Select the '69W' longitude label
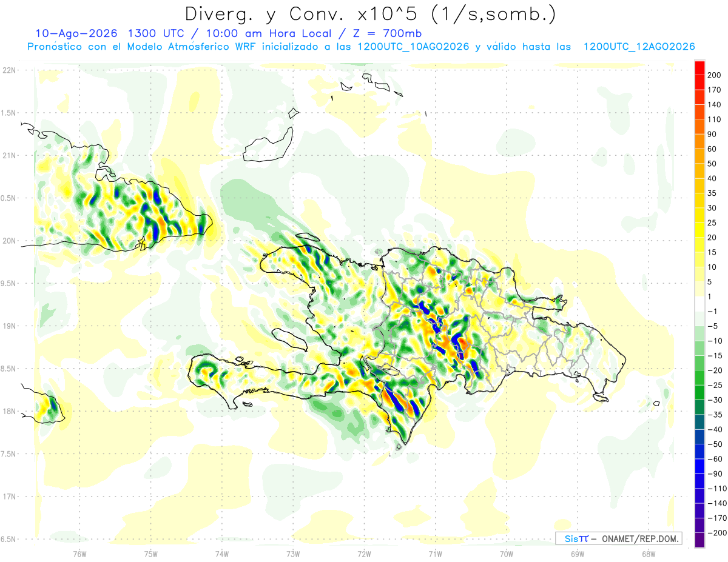This screenshot has width=728, height=562. [577, 554]
